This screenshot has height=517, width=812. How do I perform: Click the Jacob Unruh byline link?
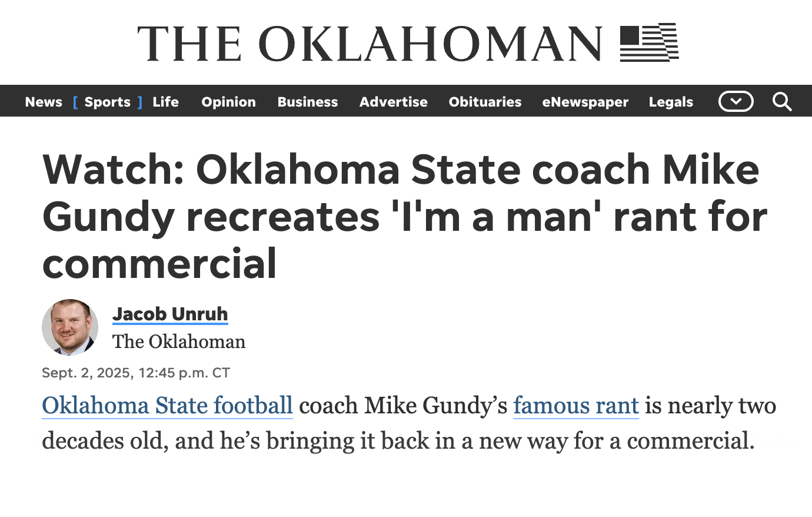[170, 314]
